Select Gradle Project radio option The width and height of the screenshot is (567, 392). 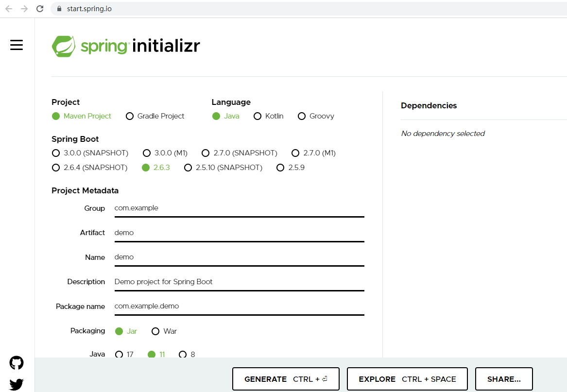[x=155, y=116]
